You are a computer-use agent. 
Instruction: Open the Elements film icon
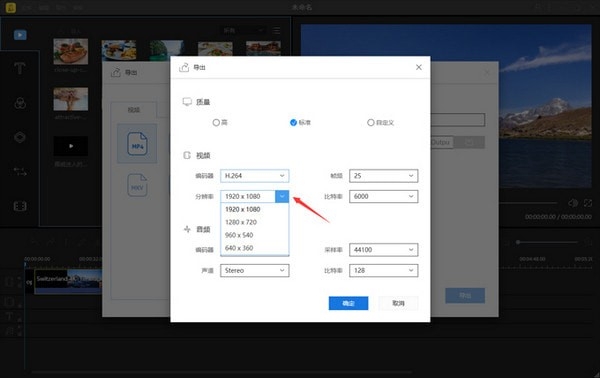click(x=20, y=206)
